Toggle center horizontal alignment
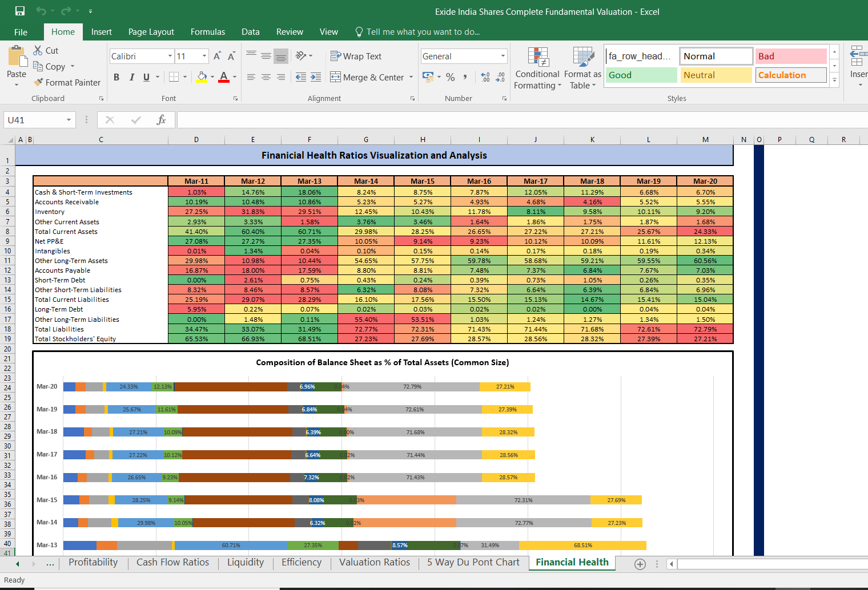Image resolution: width=868 pixels, height=590 pixels. pos(266,77)
